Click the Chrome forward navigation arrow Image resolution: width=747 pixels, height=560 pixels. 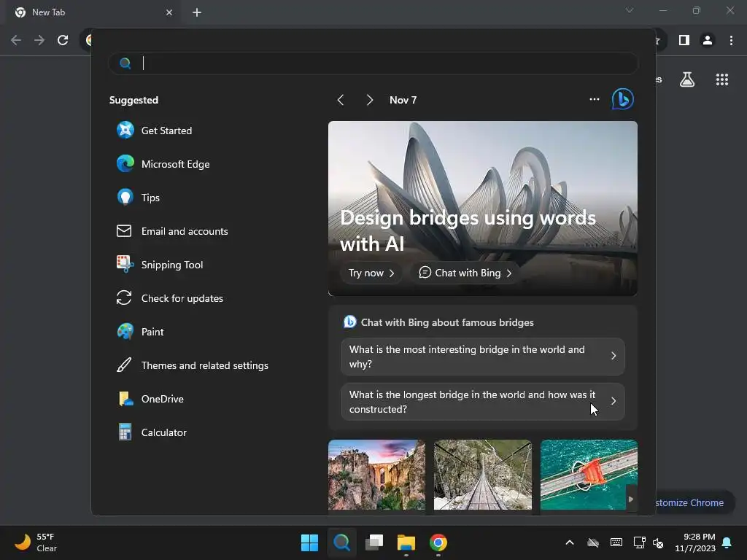click(x=39, y=40)
